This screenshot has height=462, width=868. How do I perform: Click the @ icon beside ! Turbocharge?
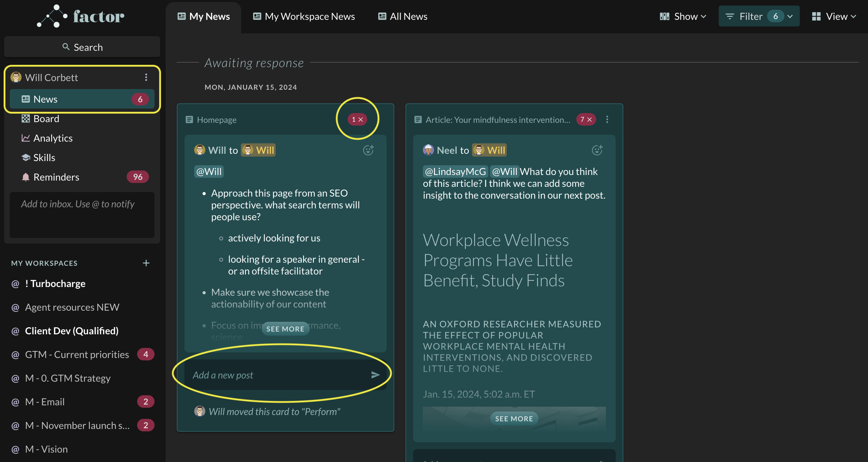pos(15,284)
